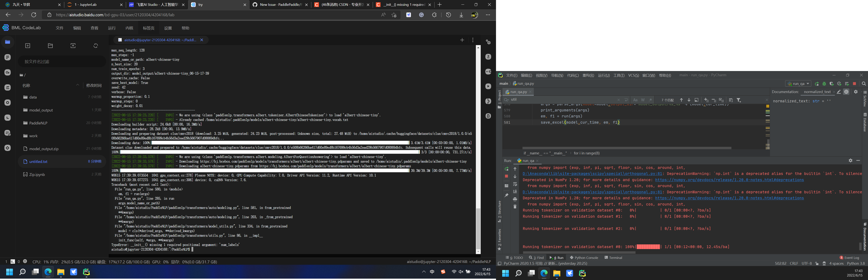
Task: Click the refresh file list icon
Action: coord(96,46)
